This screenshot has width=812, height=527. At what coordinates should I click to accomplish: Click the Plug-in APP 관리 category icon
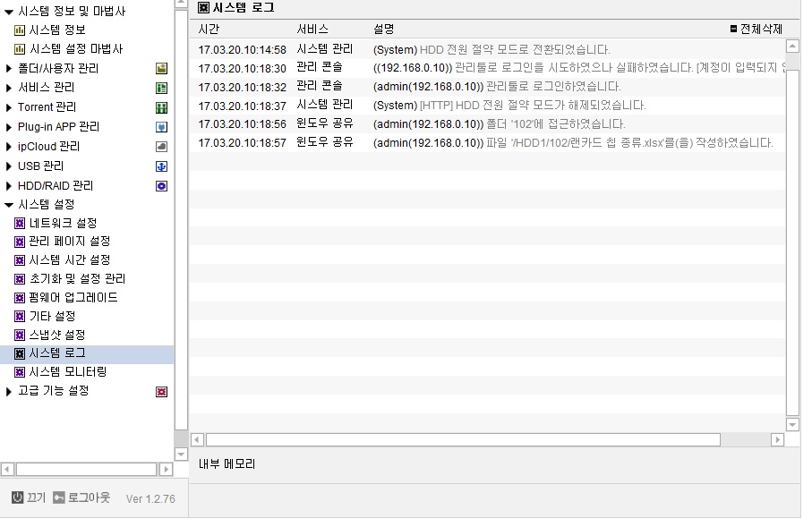coord(161,127)
